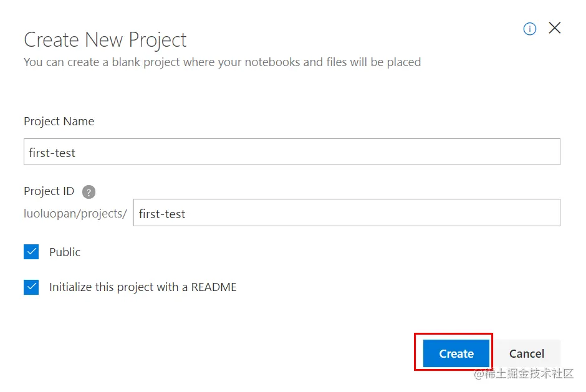Click the Project ID help question mark icon
This screenshot has width=586, height=392.
click(89, 192)
